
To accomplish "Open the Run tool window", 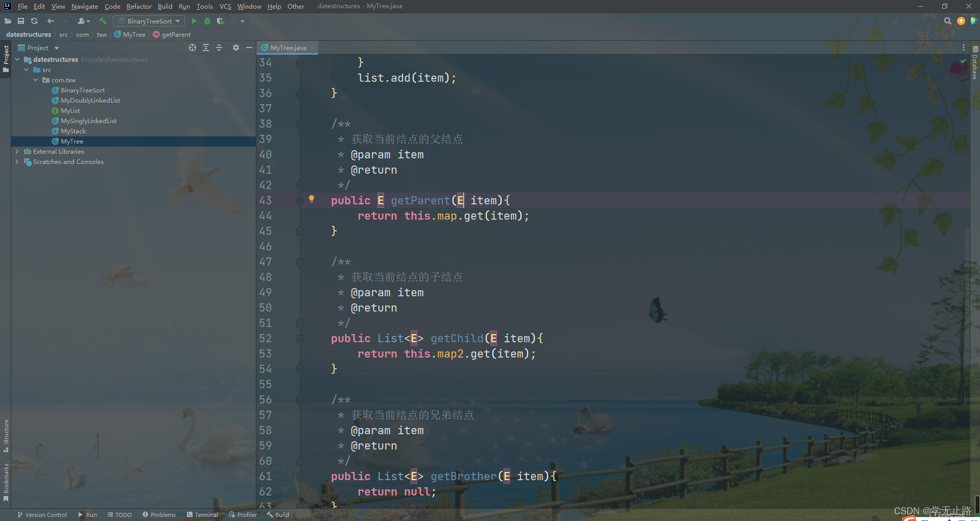I will [x=87, y=515].
